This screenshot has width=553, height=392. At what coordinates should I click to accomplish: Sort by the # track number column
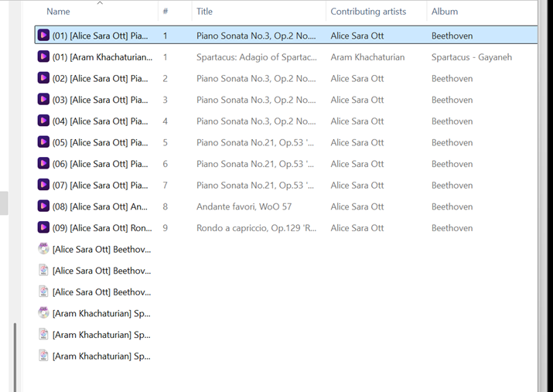tap(165, 12)
